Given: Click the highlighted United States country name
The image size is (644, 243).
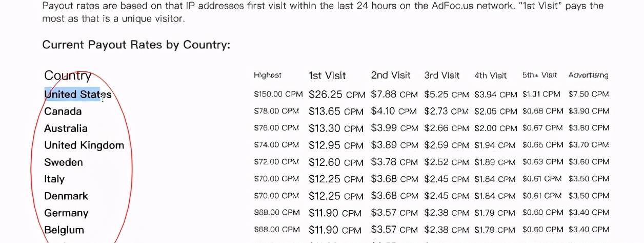Looking at the screenshot, I should pyautogui.click(x=78, y=95).
